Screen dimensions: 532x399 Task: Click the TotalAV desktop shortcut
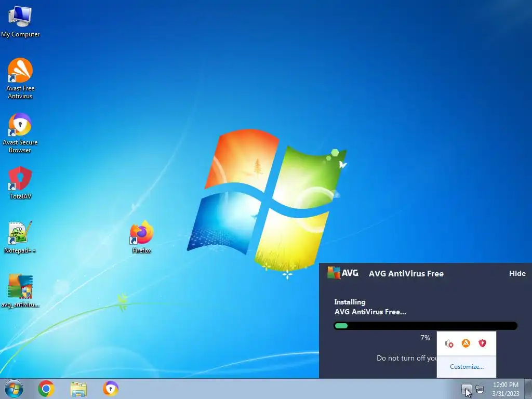pos(20,183)
